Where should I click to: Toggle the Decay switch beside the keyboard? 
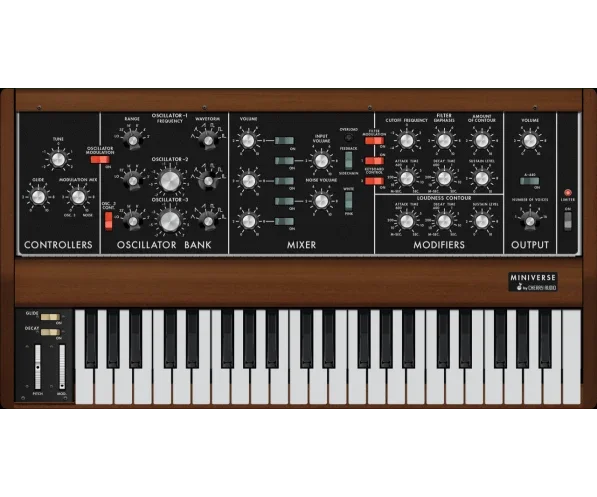pyautogui.click(x=50, y=332)
